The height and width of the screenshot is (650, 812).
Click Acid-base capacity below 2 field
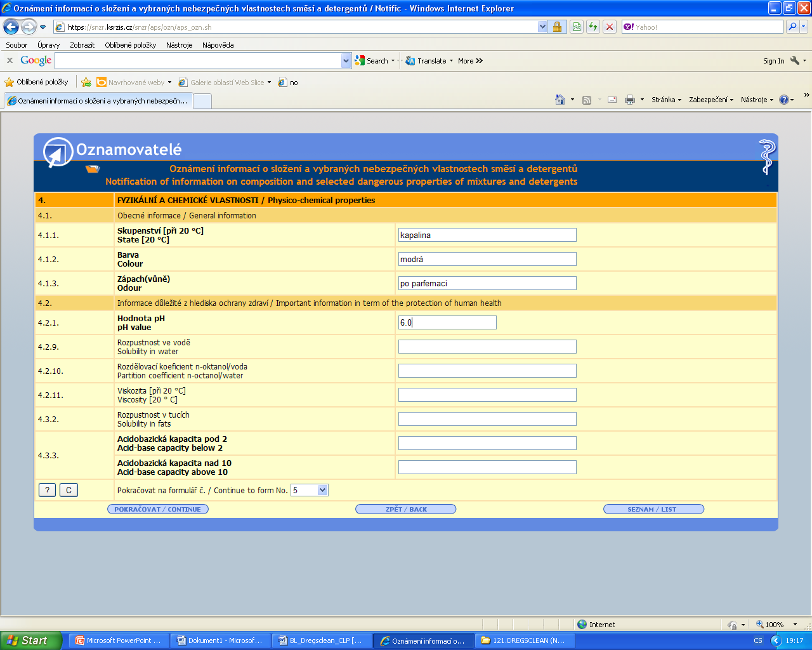pos(487,443)
